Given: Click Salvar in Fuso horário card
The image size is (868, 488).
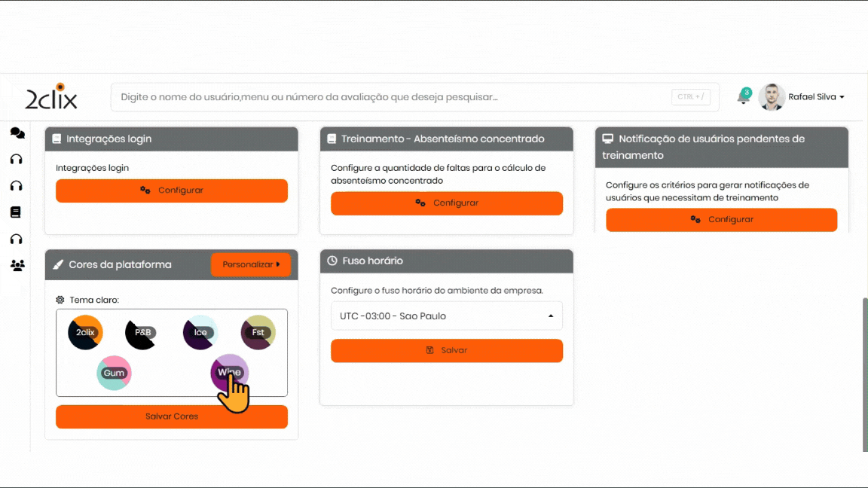Looking at the screenshot, I should click(446, 350).
